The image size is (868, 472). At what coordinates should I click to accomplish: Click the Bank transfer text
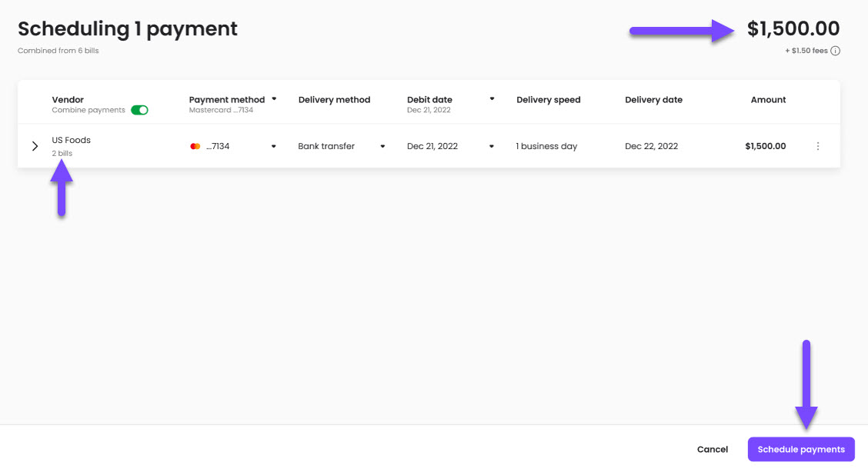pos(326,146)
